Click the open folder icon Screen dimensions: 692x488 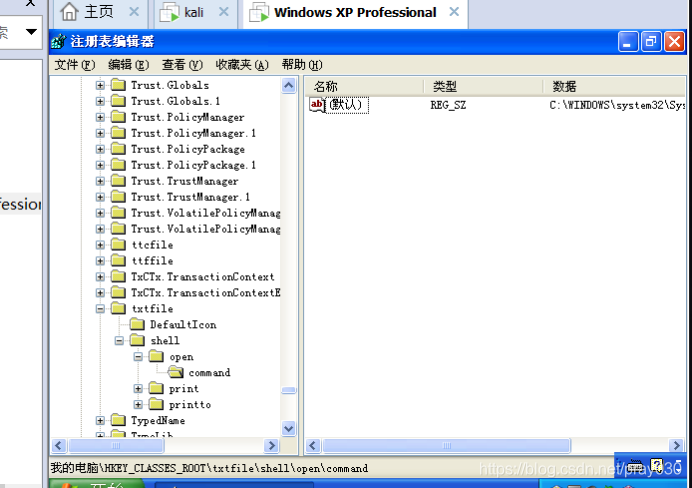tap(156, 357)
